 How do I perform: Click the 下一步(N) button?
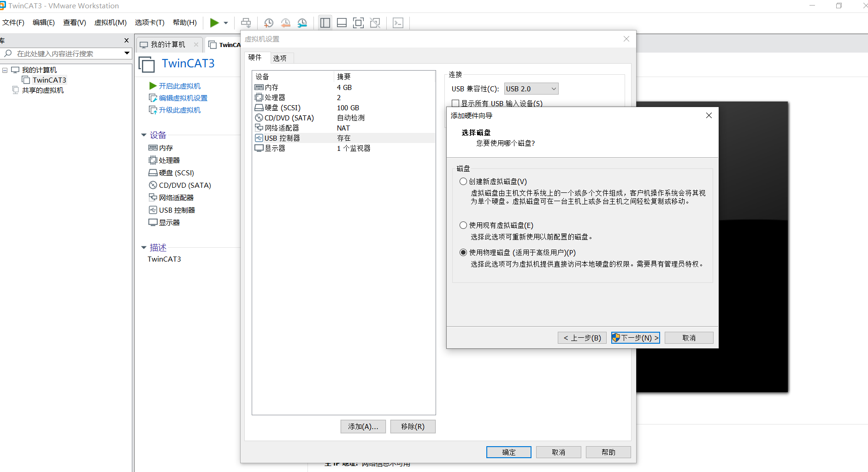pos(635,337)
